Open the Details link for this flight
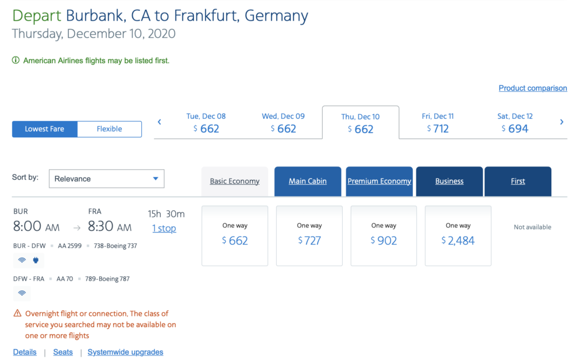The height and width of the screenshot is (364, 588). 25,352
